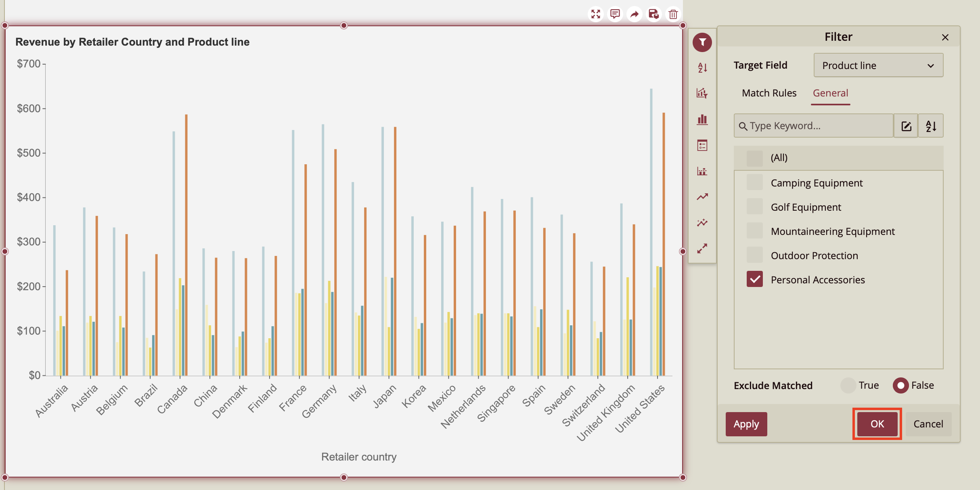Click the round filter funnel icon
The image size is (980, 490).
pos(702,42)
